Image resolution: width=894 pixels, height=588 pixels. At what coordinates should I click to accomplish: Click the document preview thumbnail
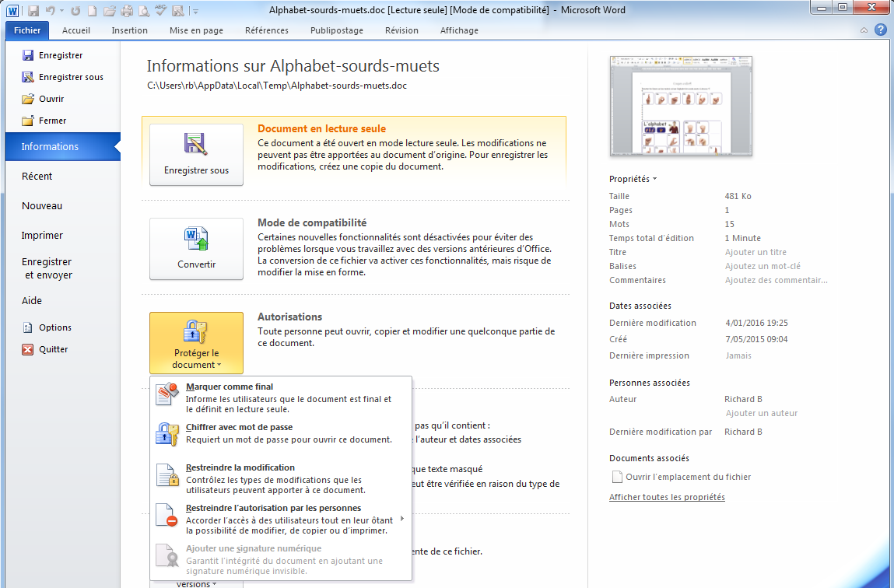coord(681,106)
